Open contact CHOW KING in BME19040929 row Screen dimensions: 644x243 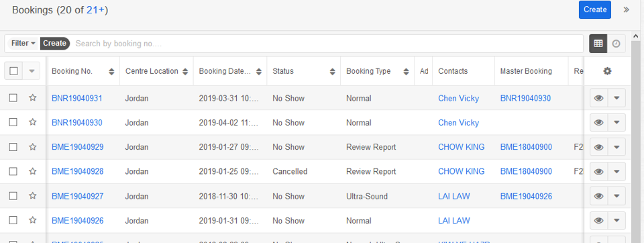(462, 147)
